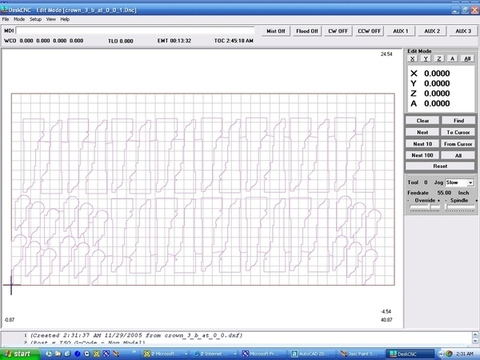Select the A axis edit button
This screenshot has width=480, height=360.
pyautogui.click(x=452, y=59)
